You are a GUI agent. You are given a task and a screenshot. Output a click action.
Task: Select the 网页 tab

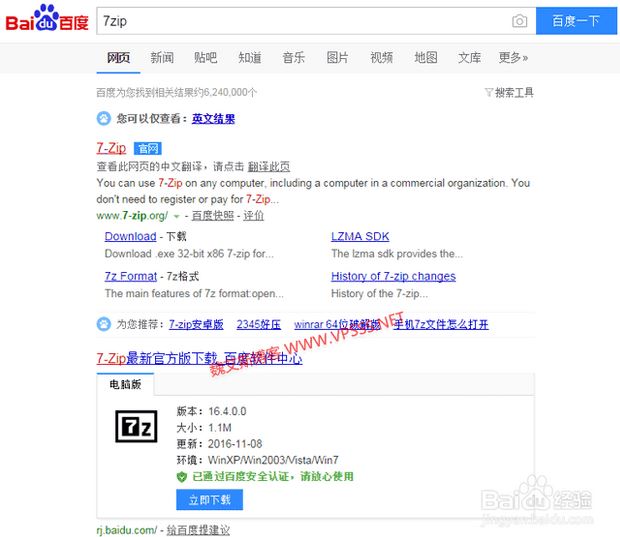pyautogui.click(x=118, y=58)
